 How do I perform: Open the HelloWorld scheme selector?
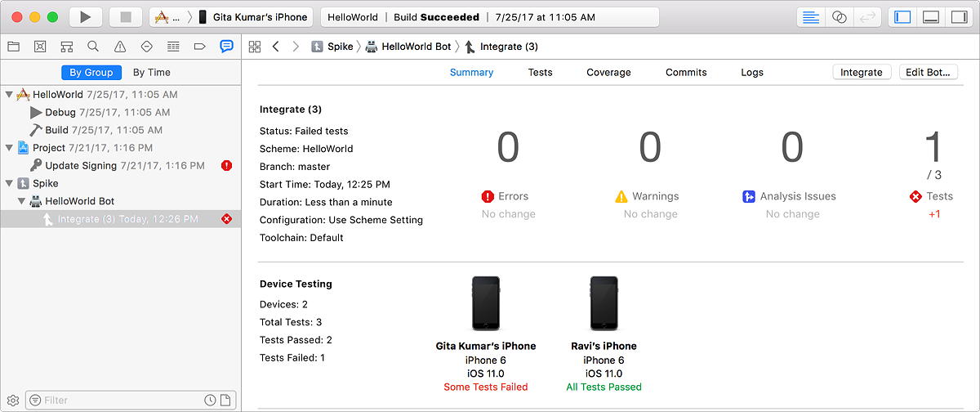167,17
